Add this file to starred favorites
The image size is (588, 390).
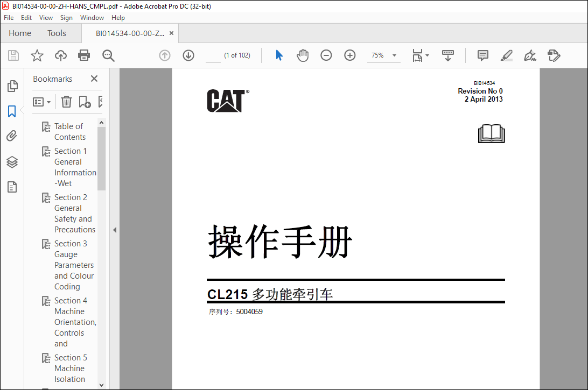(x=37, y=55)
